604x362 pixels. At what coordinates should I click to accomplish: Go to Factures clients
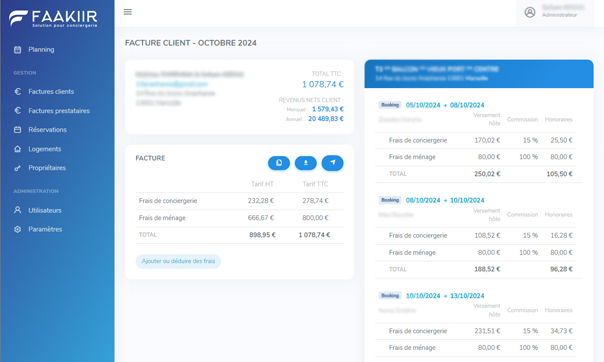pyautogui.click(x=51, y=92)
